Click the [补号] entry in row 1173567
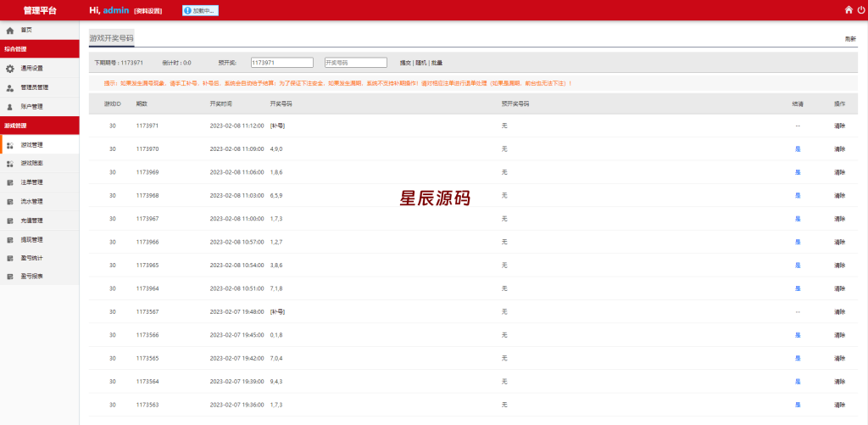The height and width of the screenshot is (425, 868). tap(277, 312)
